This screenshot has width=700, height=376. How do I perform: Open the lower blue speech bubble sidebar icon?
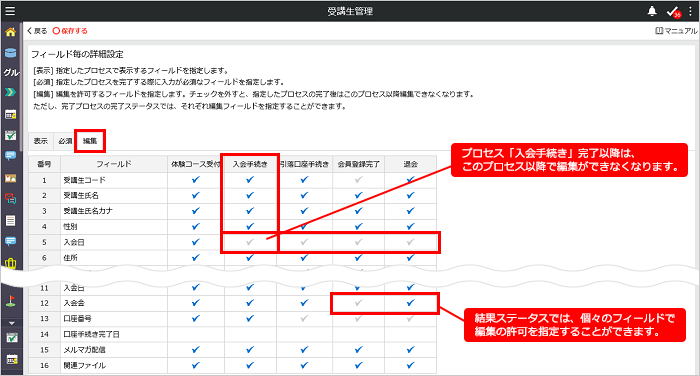[x=10, y=241]
